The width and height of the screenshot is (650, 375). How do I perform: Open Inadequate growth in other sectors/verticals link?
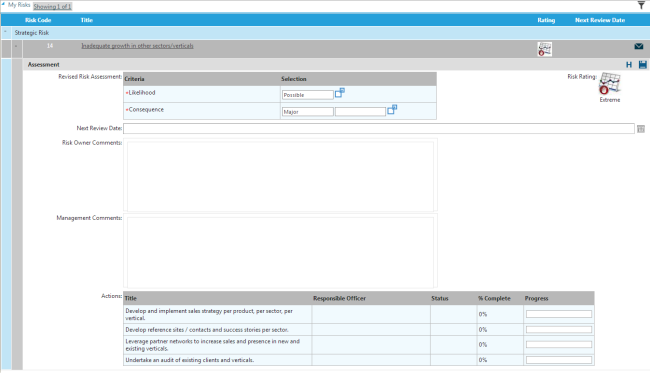click(137, 46)
